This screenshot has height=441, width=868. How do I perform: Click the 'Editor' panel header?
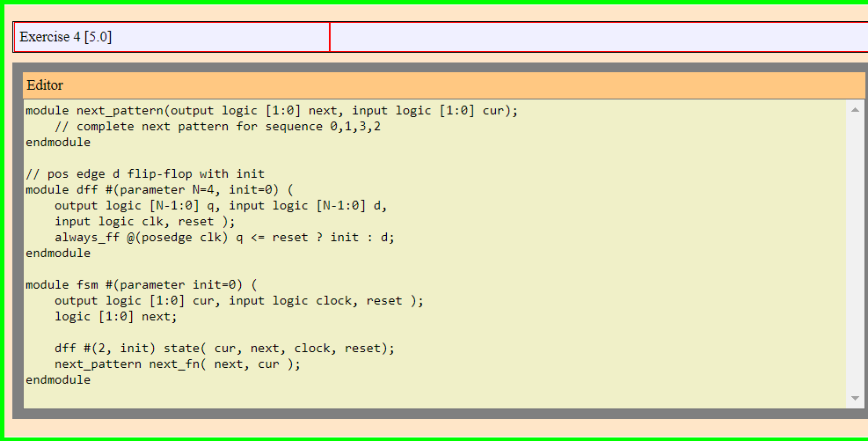pos(443,85)
